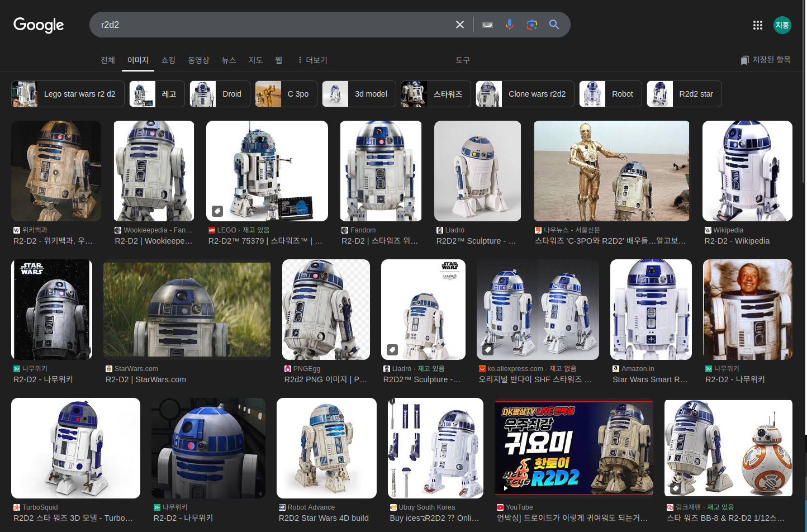The width and height of the screenshot is (807, 532).
Task: Click the '링크재팬' source label
Action: point(688,507)
